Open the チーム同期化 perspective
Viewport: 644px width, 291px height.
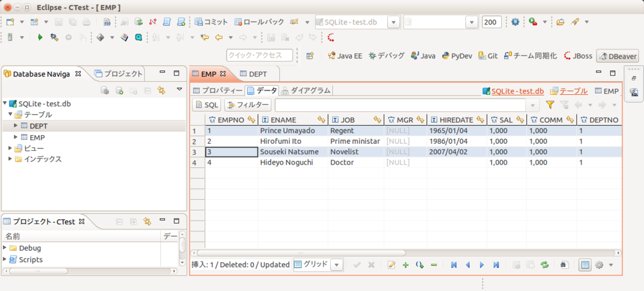[x=530, y=56]
